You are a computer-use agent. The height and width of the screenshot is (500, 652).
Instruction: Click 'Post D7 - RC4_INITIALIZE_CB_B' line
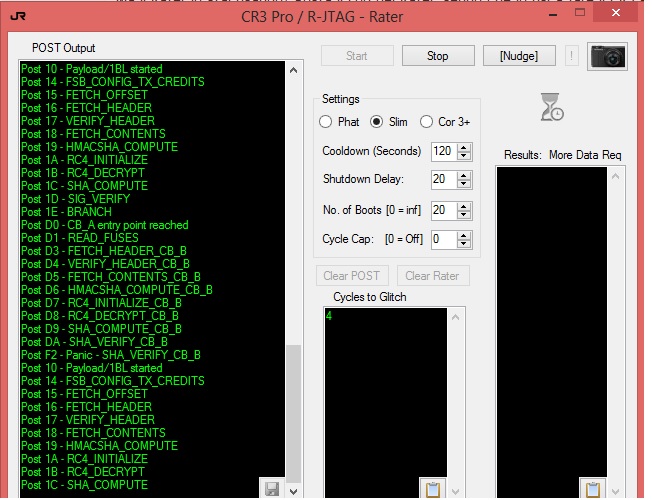(101, 303)
